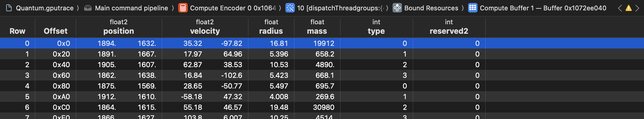644x119 pixels.
Task: Click the Bound Resources icon
Action: click(397, 8)
